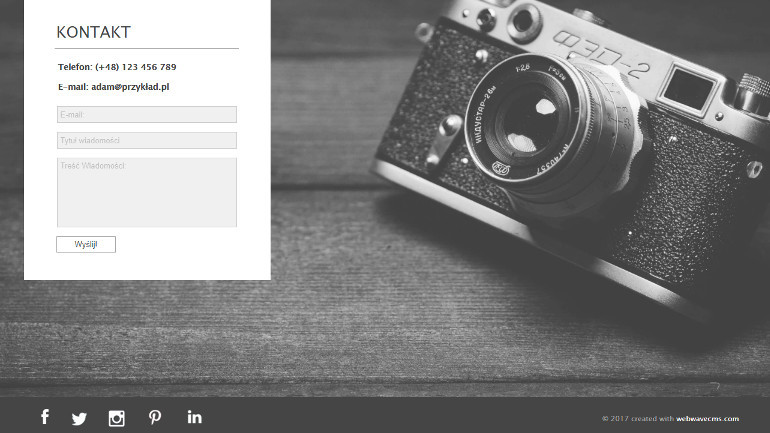Open the Facebook page icon
This screenshot has width=770, height=433.
[45, 417]
